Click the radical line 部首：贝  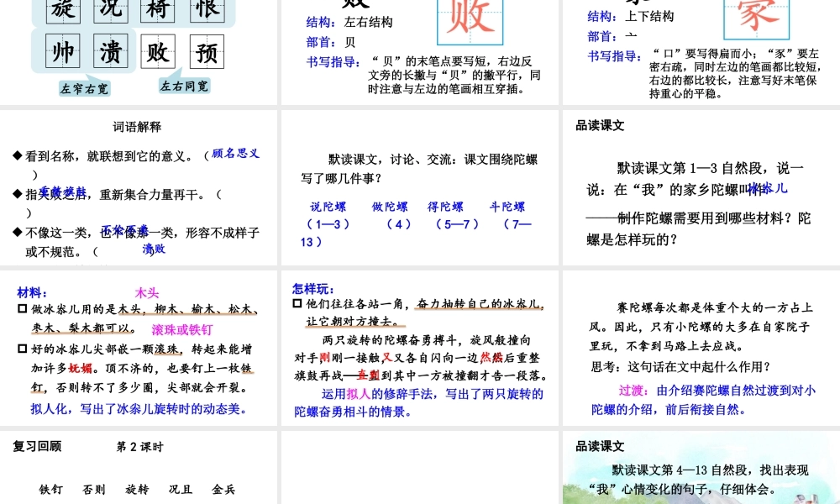tap(330, 42)
